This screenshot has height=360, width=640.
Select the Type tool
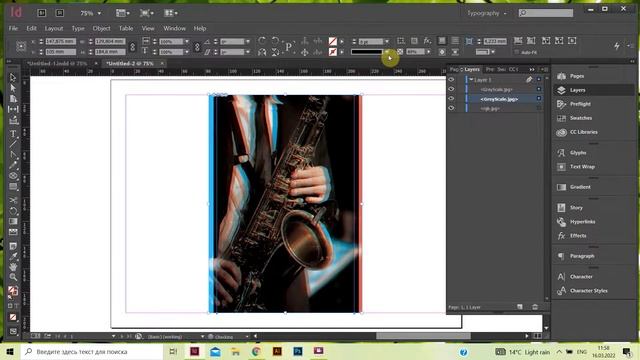[13, 133]
